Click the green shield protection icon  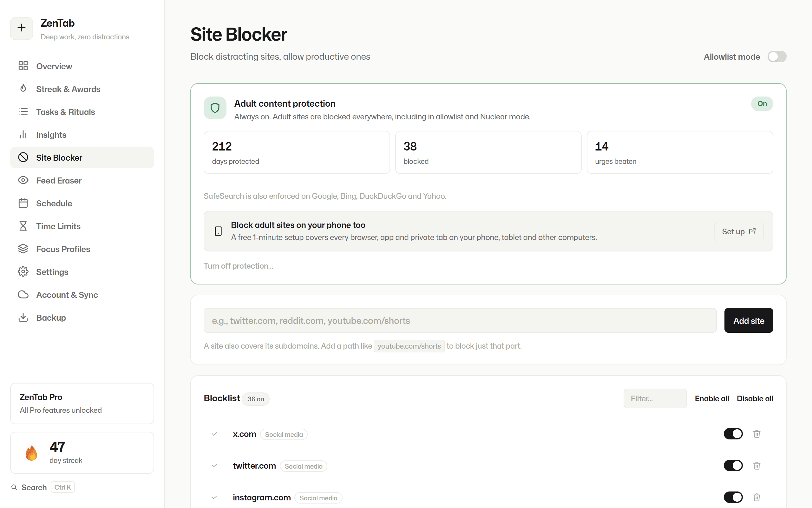(x=215, y=108)
